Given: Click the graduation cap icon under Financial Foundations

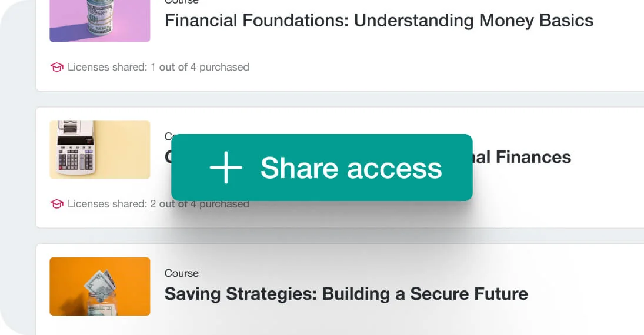Looking at the screenshot, I should 56,67.
